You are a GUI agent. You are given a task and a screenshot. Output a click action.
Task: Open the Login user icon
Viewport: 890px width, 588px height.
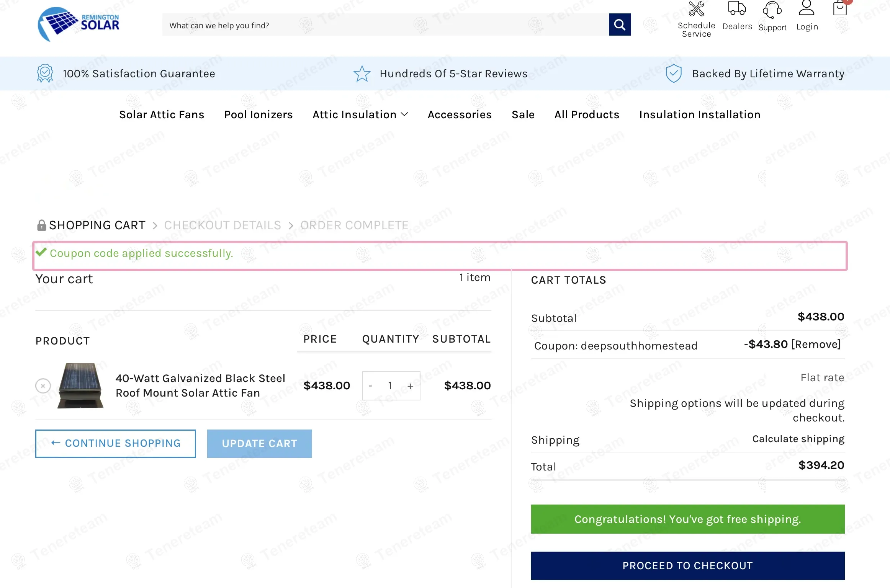click(807, 8)
